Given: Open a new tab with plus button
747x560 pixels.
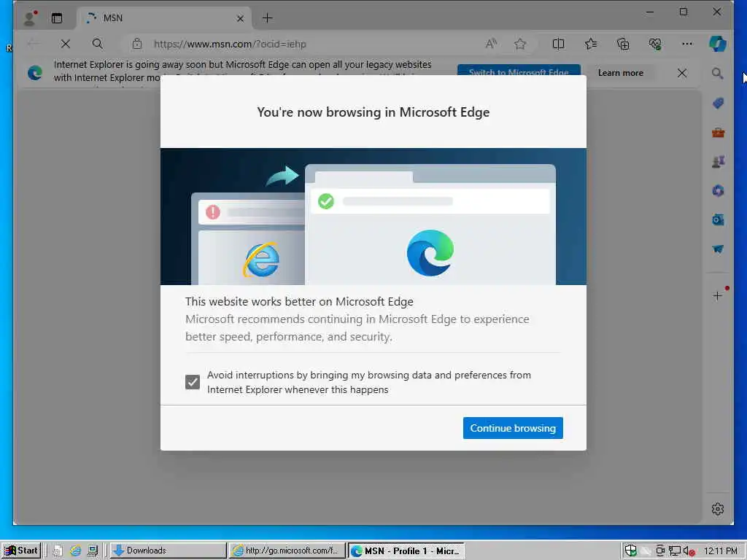Looking at the screenshot, I should 267,18.
